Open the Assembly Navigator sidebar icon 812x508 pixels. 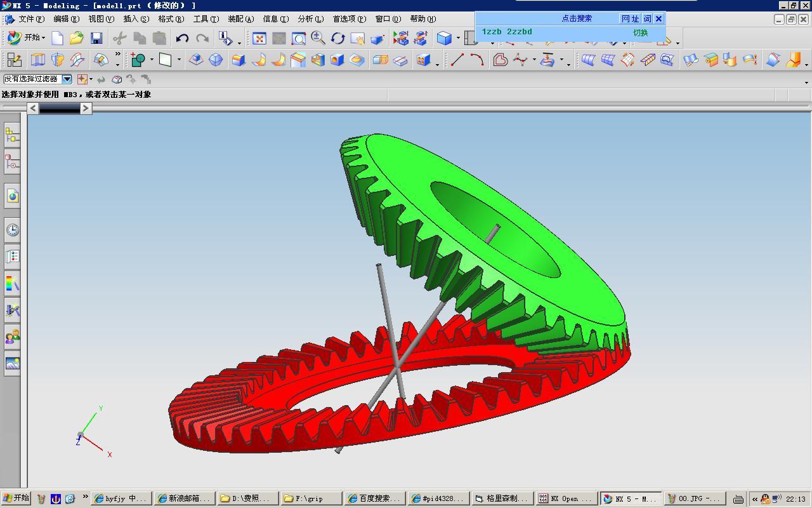pyautogui.click(x=12, y=135)
